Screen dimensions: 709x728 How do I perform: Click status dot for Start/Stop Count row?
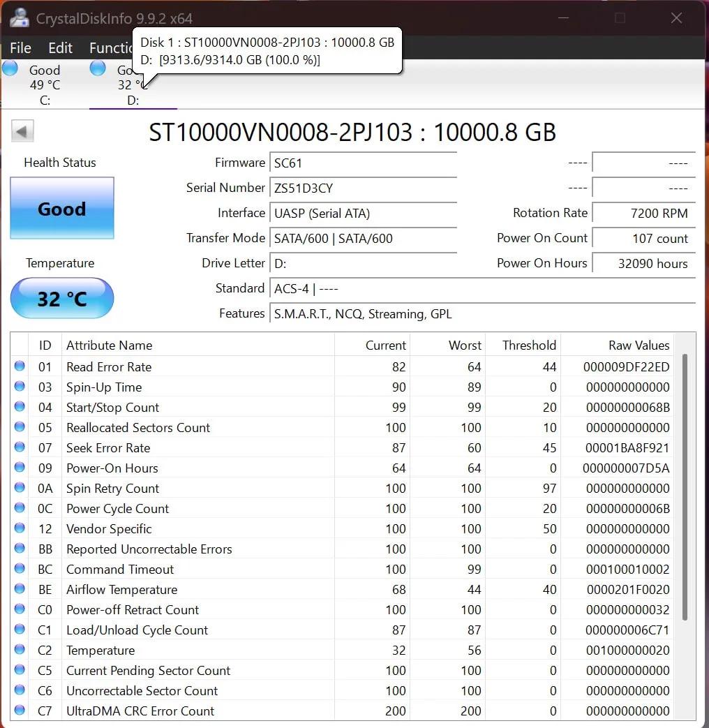pyautogui.click(x=20, y=406)
